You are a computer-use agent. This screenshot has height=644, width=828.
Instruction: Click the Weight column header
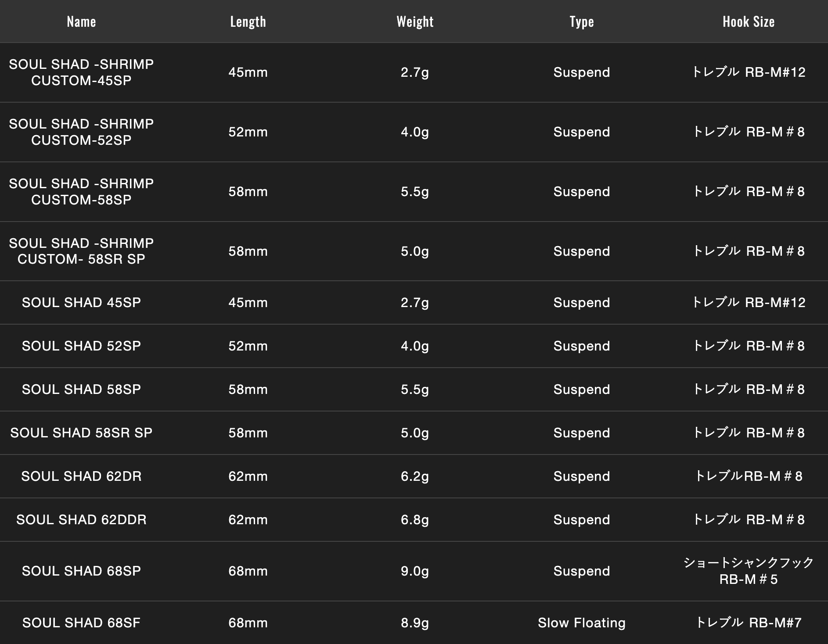pyautogui.click(x=415, y=21)
